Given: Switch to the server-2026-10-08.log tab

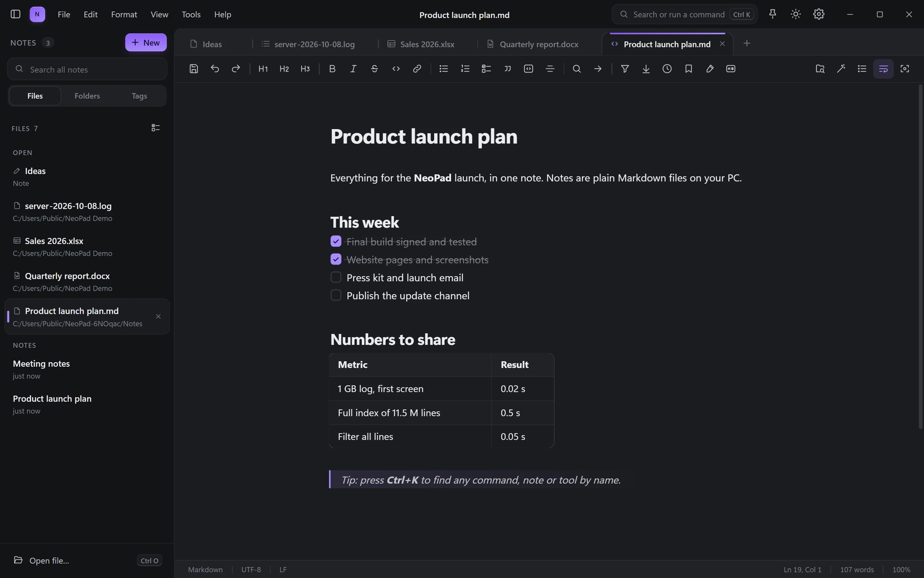Looking at the screenshot, I should pyautogui.click(x=315, y=44).
